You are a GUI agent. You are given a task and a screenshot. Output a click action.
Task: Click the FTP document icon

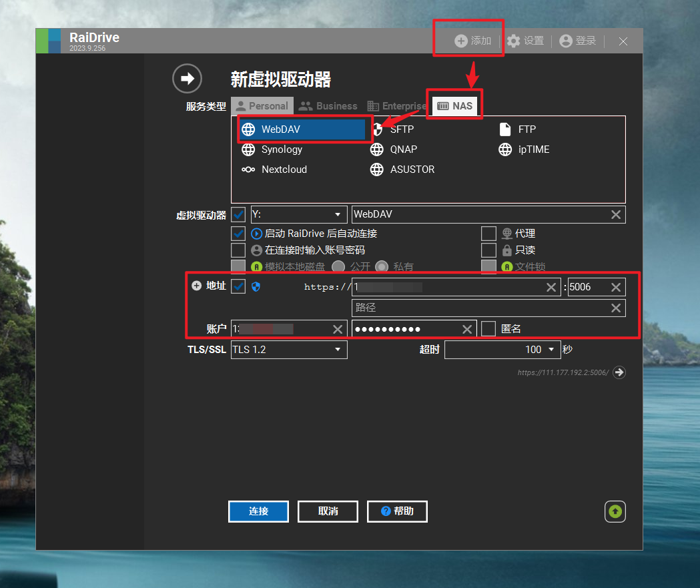tap(505, 129)
